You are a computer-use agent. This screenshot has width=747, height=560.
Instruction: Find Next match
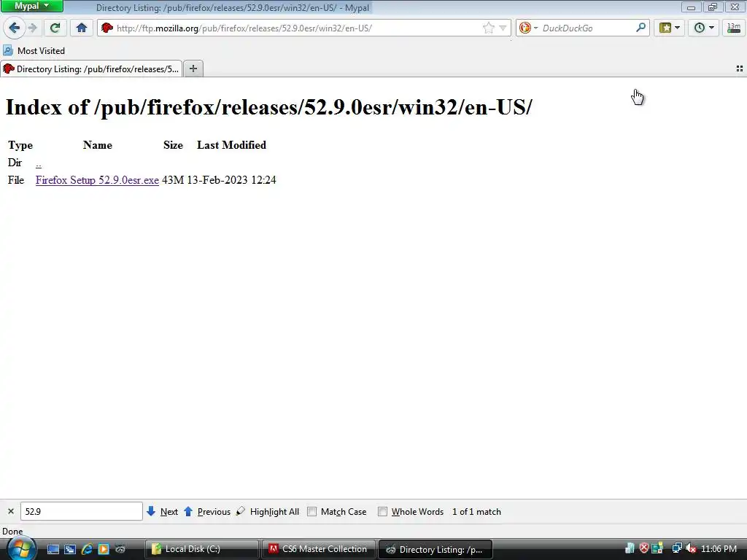click(163, 511)
